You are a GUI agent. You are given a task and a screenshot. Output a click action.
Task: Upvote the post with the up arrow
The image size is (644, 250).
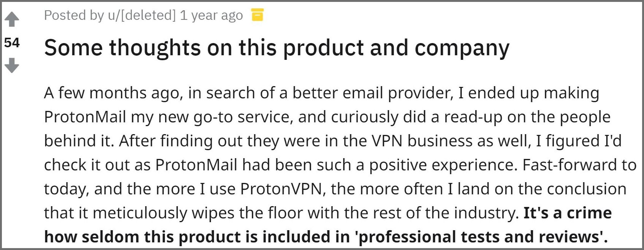pyautogui.click(x=12, y=19)
